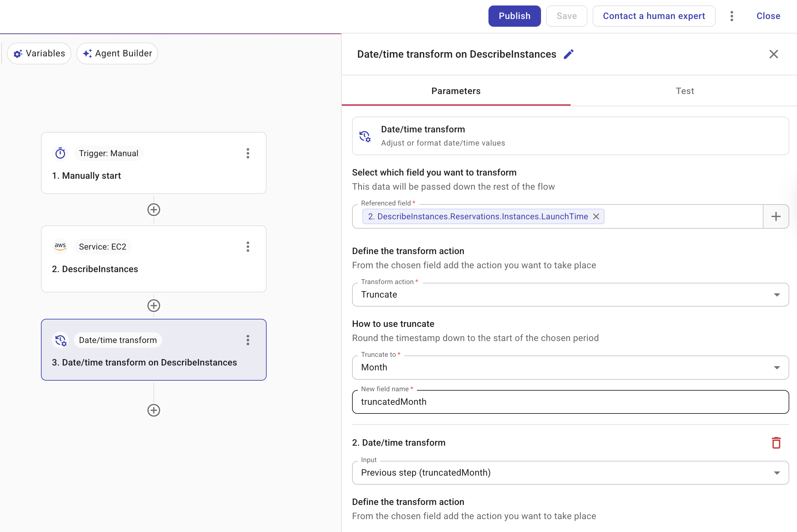Delete the second Date/time transform
The width and height of the screenshot is (797, 532).
[776, 443]
